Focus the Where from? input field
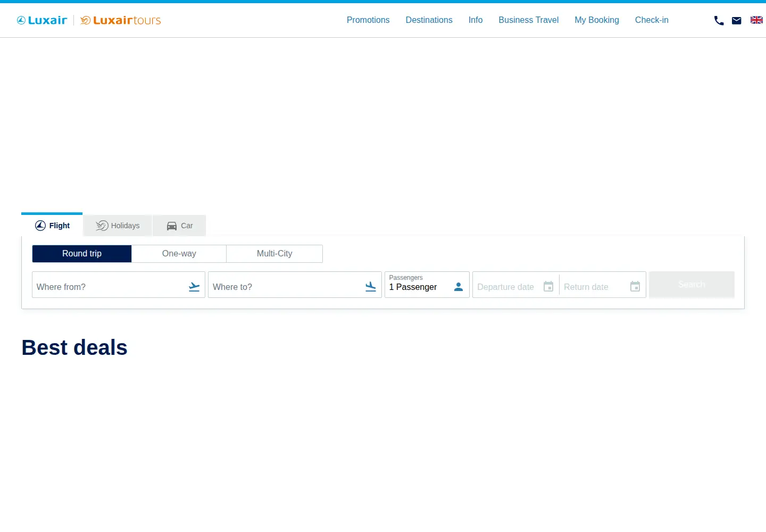Image resolution: width=766 pixels, height=532 pixels. pyautogui.click(x=119, y=285)
